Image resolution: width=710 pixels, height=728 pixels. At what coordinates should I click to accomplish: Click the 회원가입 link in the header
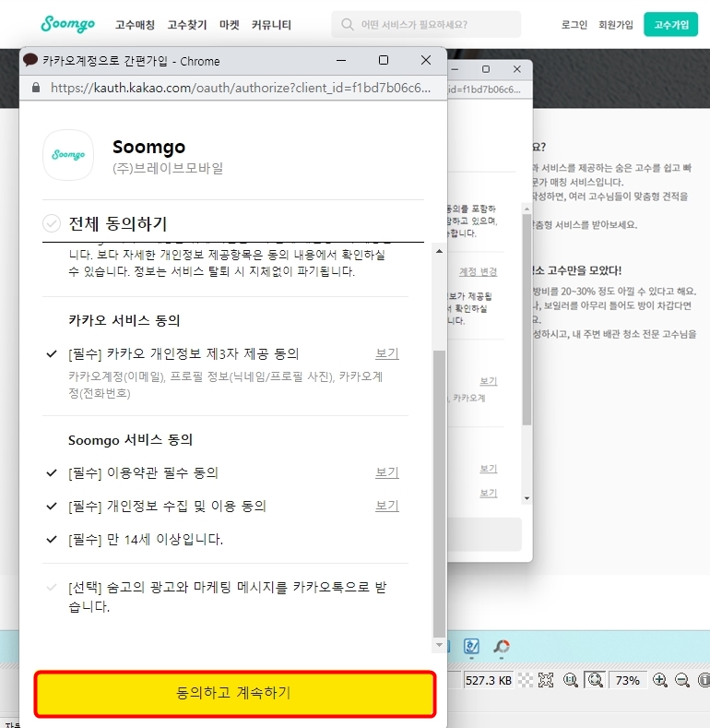(616, 25)
